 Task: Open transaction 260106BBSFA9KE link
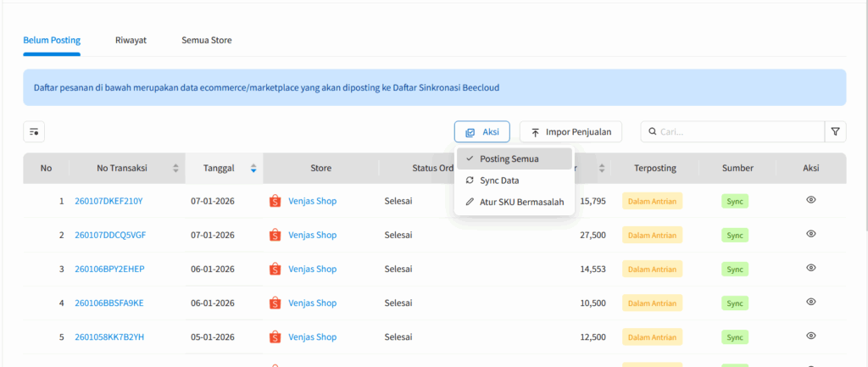tap(109, 303)
